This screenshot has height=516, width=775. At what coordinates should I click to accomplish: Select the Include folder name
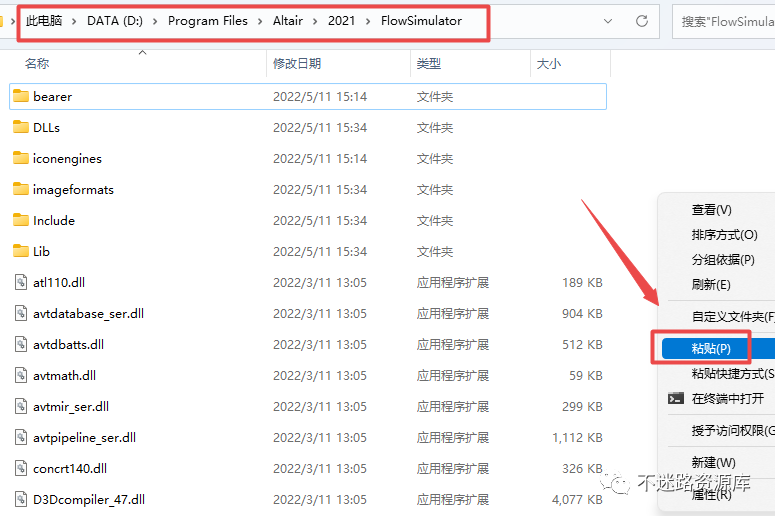click(x=54, y=220)
